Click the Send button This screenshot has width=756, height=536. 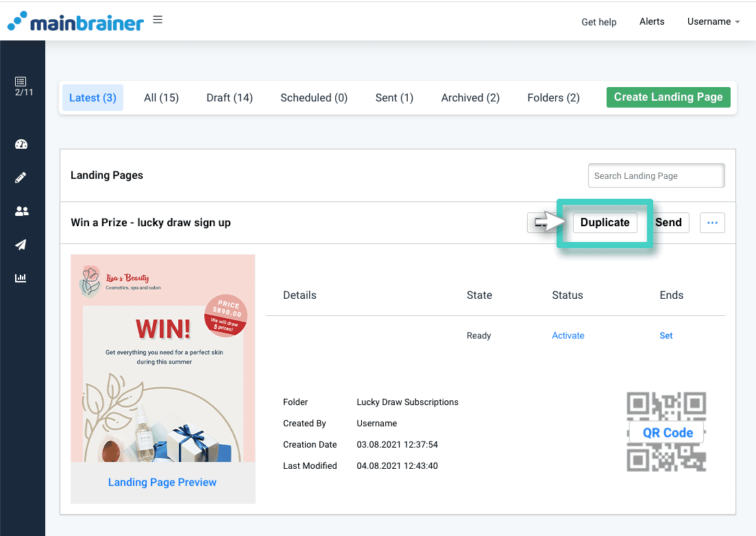670,222
